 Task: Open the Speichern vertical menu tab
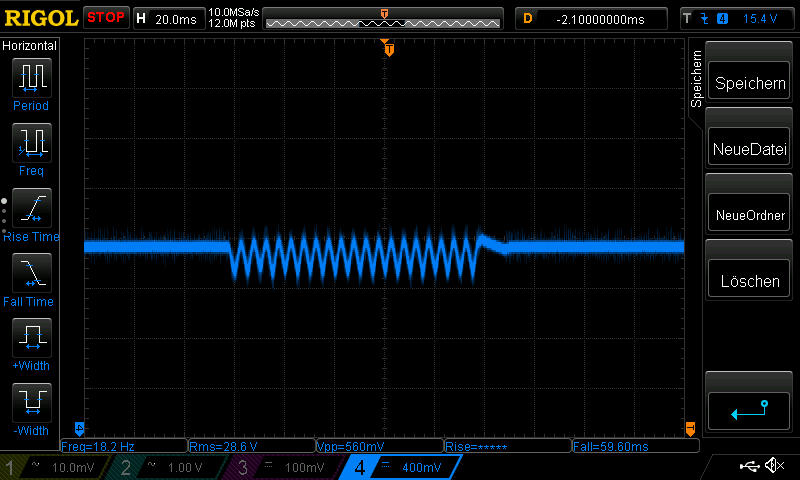click(696, 79)
